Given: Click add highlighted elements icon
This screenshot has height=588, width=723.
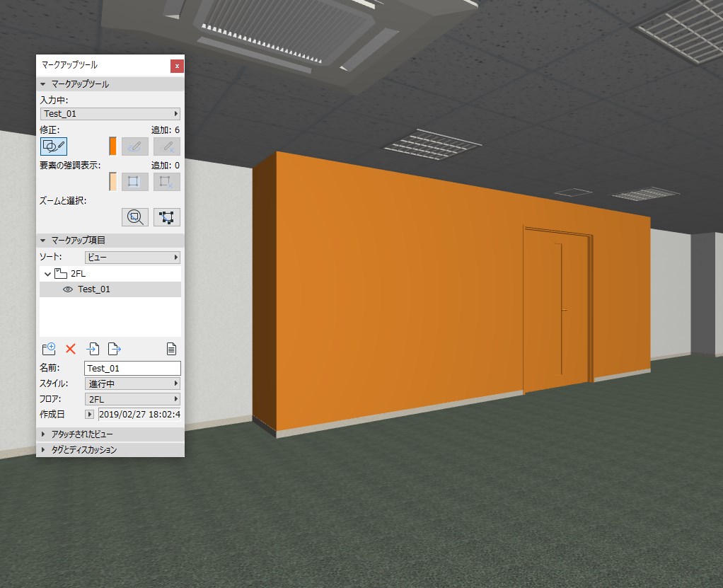Looking at the screenshot, I should 134,182.
